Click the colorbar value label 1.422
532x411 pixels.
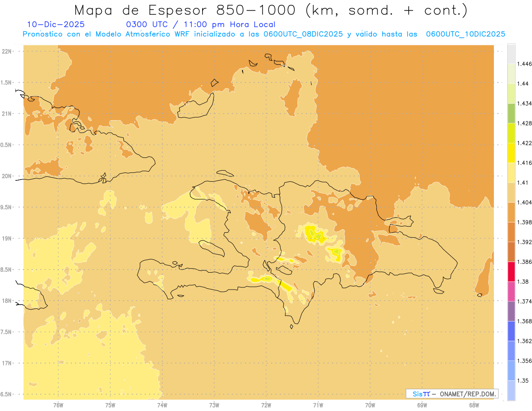coord(524,143)
